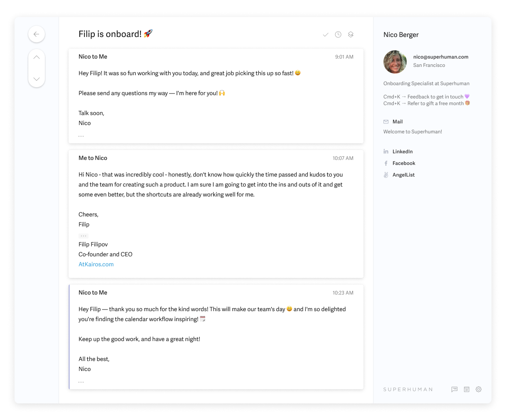
Task: Open the calendar icon in the footer
Action: coord(467,389)
